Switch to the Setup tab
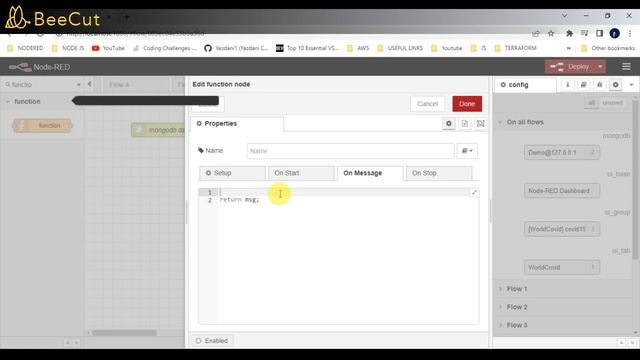 232,173
